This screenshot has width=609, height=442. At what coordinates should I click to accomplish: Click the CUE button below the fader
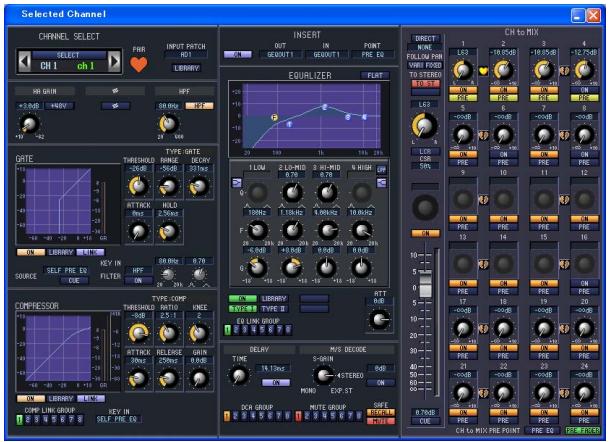425,421
